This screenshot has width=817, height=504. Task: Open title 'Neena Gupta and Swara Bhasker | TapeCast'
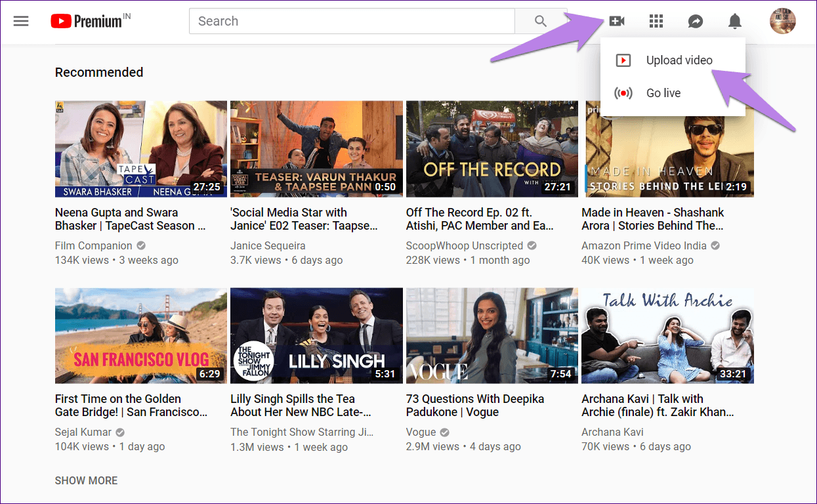pos(131,219)
